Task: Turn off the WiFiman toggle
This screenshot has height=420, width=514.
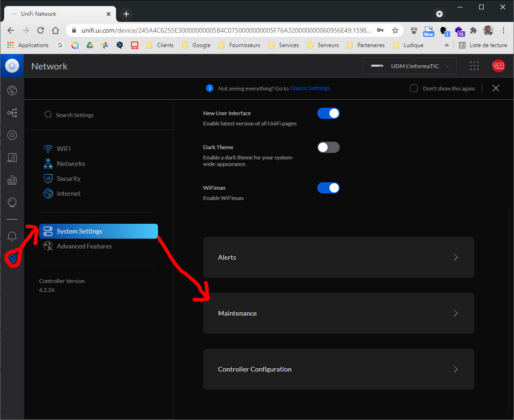Action: click(x=328, y=188)
